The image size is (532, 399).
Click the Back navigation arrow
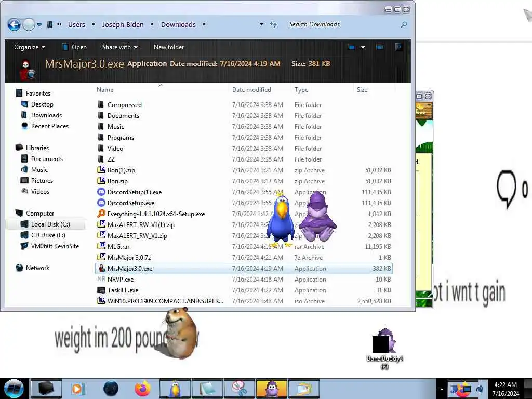(x=14, y=25)
